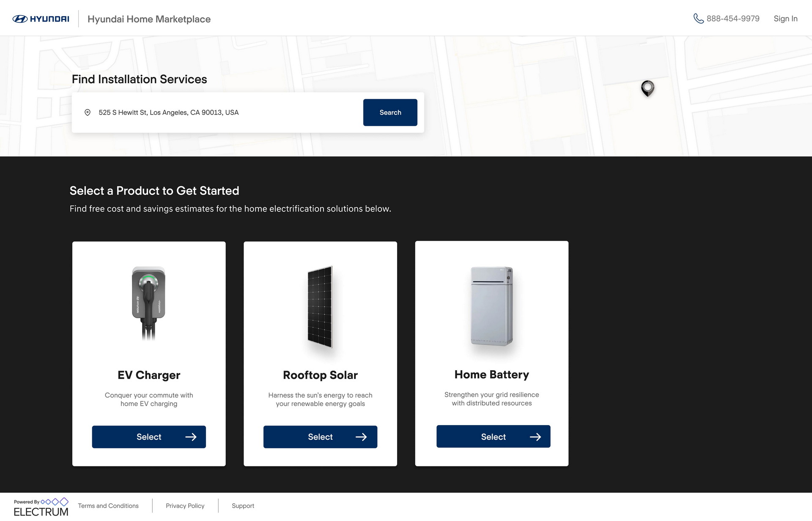Click the arrow on the EV Charger Select button
Viewport: 812px width, 521px height.
pyautogui.click(x=191, y=437)
